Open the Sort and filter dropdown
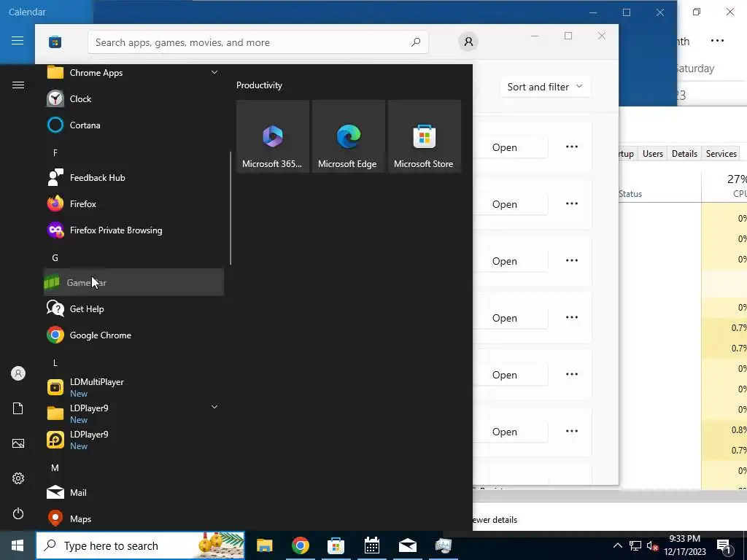Viewport: 747px width, 560px height. click(545, 87)
